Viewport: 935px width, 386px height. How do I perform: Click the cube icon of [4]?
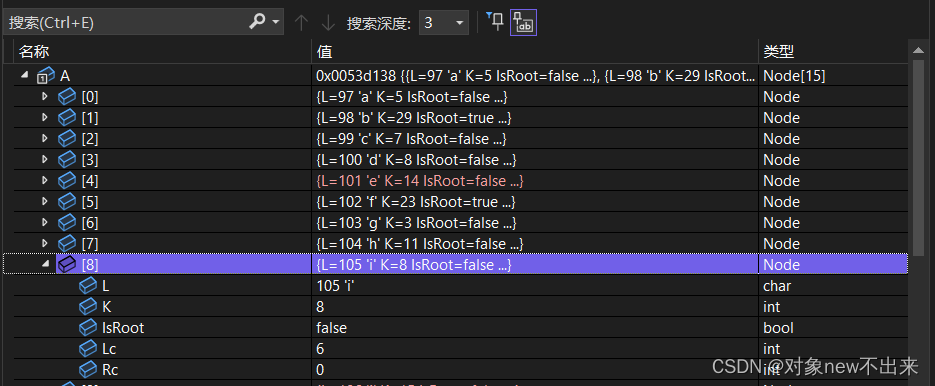point(67,180)
